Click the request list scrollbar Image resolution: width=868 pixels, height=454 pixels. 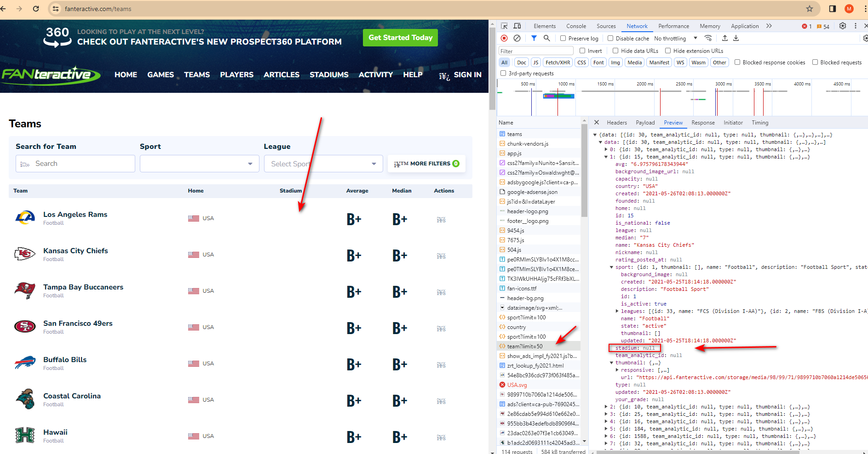[584, 170]
